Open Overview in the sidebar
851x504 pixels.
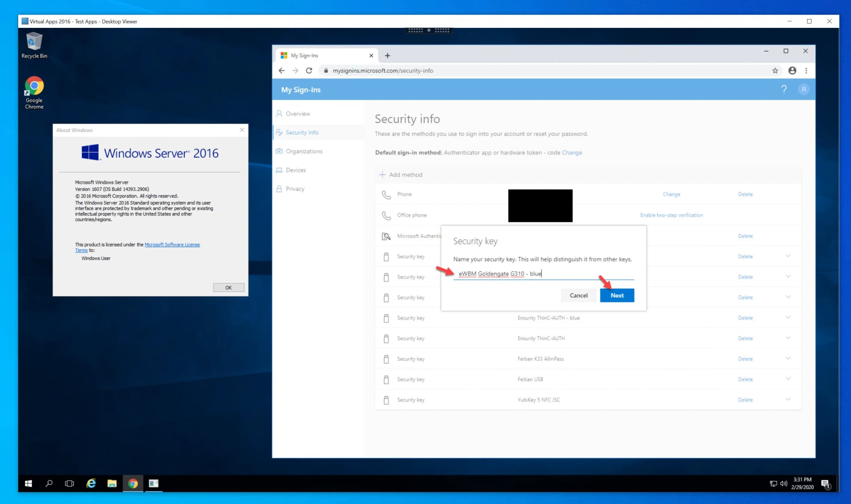coord(298,114)
